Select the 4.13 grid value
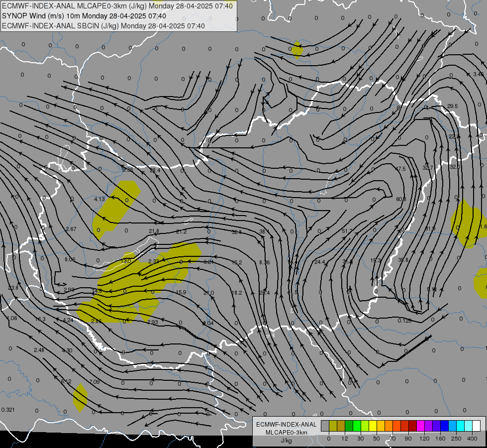 click(x=99, y=199)
